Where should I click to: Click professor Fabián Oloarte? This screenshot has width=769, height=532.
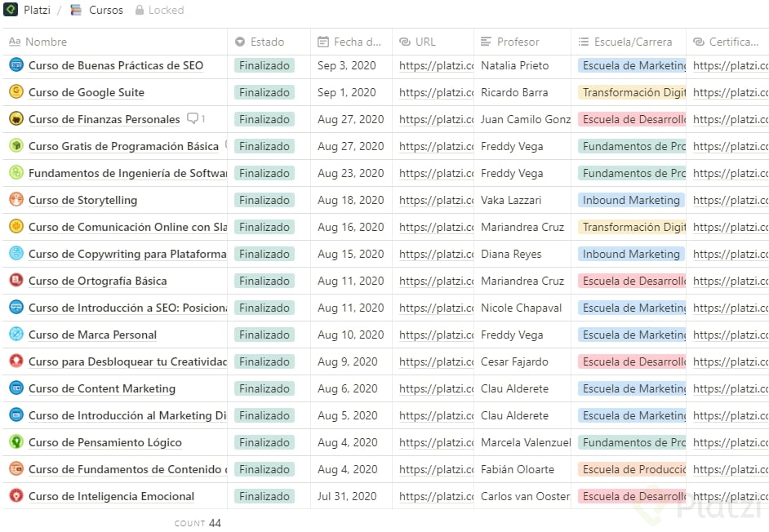coord(518,469)
